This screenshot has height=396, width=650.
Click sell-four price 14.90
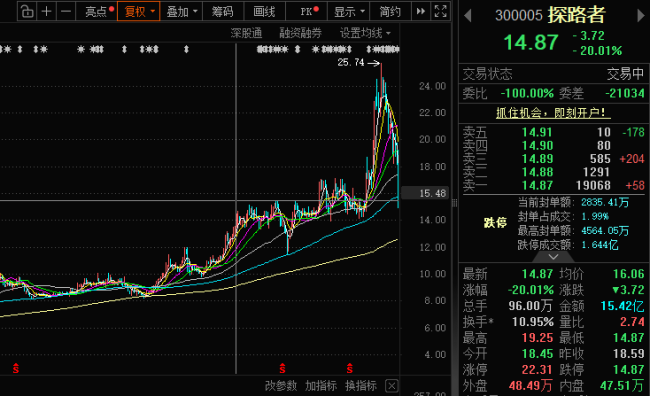pyautogui.click(x=537, y=146)
